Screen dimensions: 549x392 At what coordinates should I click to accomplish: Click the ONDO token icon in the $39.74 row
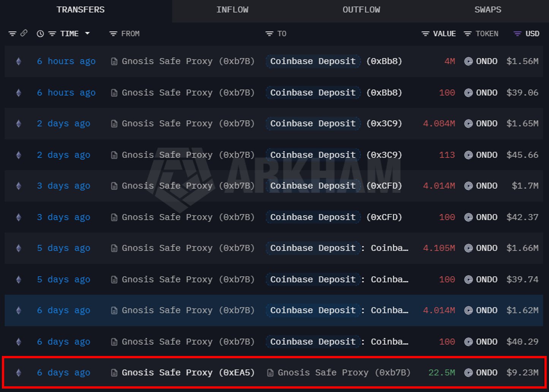click(x=469, y=280)
